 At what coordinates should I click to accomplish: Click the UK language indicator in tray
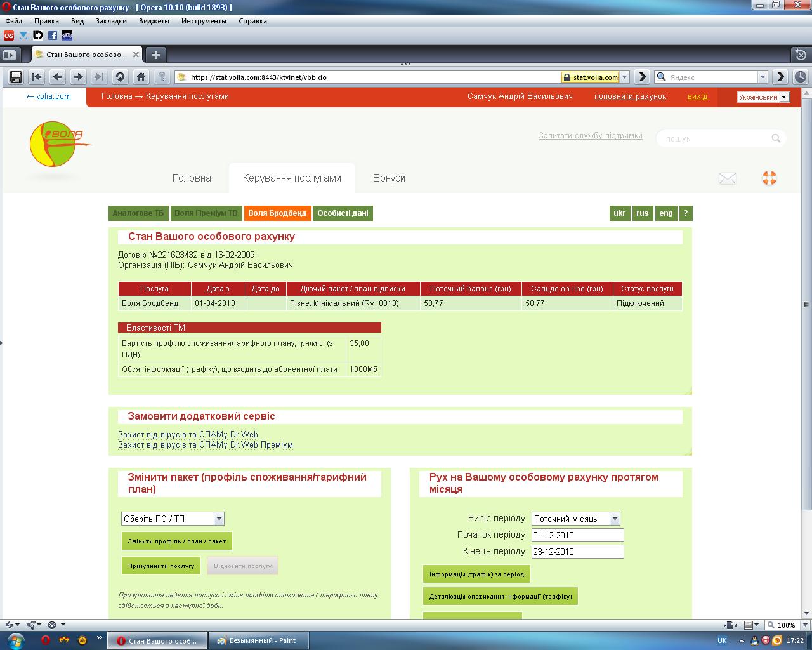point(722,640)
